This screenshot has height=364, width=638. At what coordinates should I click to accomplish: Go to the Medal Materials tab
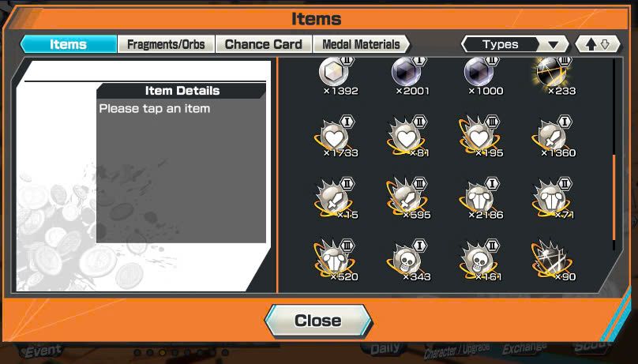(361, 44)
